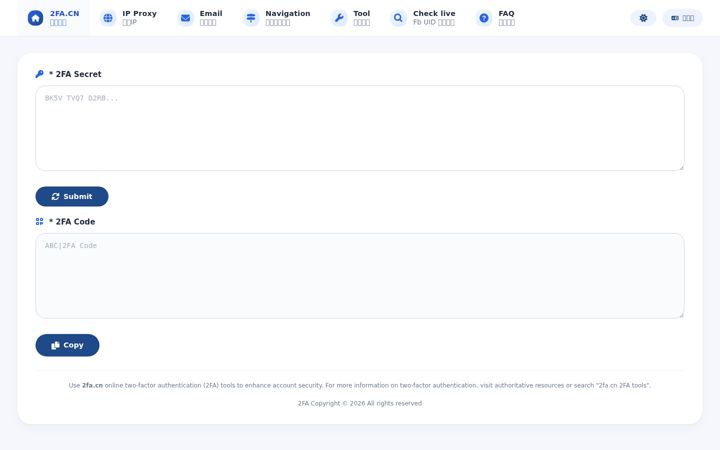Image resolution: width=720 pixels, height=450 pixels.
Task: Open the Check live magnifier icon
Action: pos(398,18)
